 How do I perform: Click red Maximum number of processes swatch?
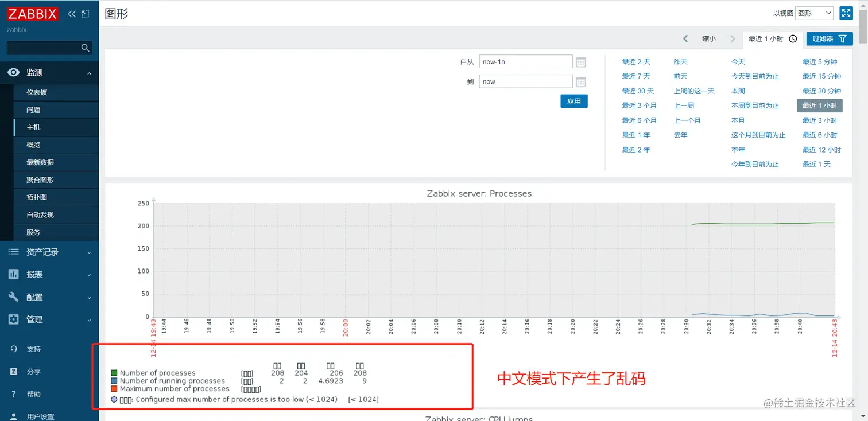click(x=114, y=389)
